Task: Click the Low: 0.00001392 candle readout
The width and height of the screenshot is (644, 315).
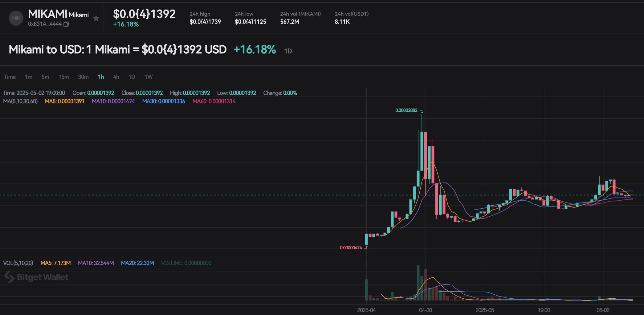Action: (x=237, y=93)
